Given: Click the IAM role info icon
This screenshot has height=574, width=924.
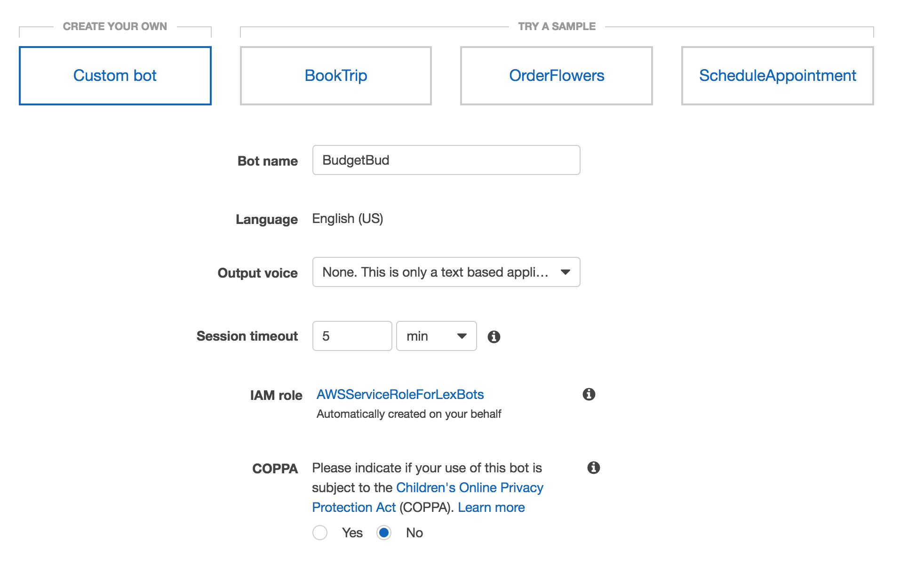Looking at the screenshot, I should click(x=589, y=394).
